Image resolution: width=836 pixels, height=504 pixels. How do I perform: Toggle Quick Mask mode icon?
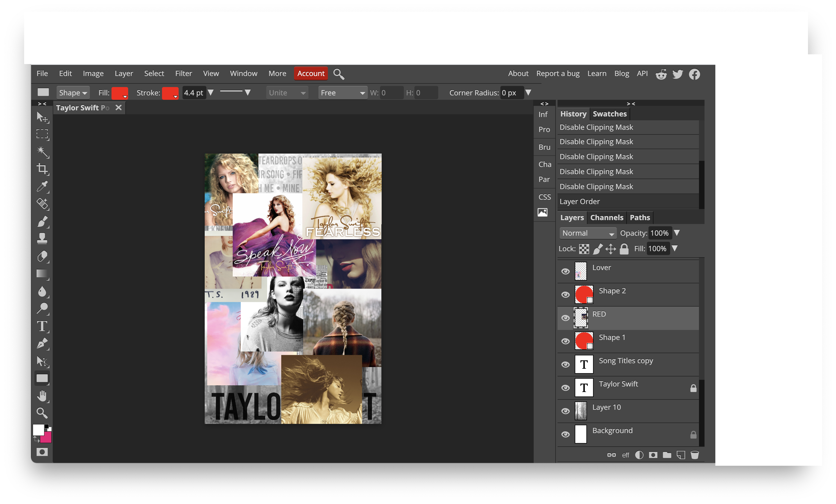[x=42, y=452]
